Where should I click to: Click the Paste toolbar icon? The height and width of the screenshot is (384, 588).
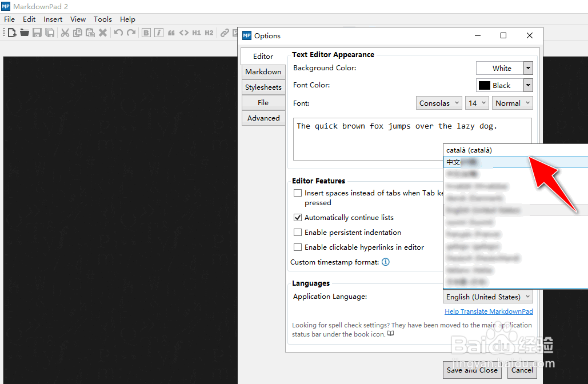point(90,33)
